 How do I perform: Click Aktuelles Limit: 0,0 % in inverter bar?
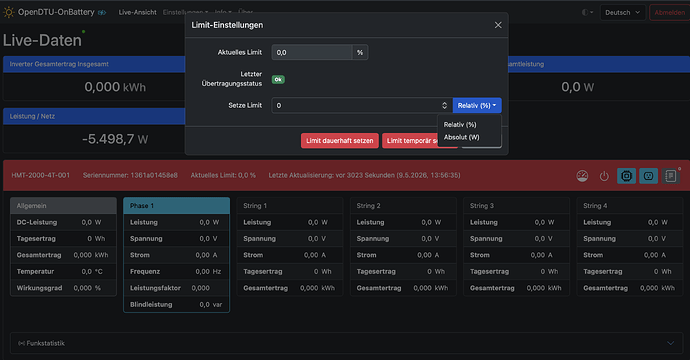click(223, 175)
